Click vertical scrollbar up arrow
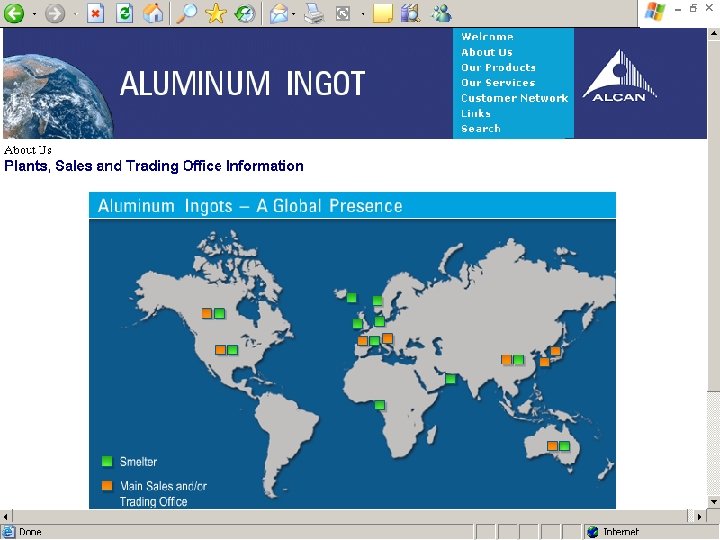 [x=714, y=34]
